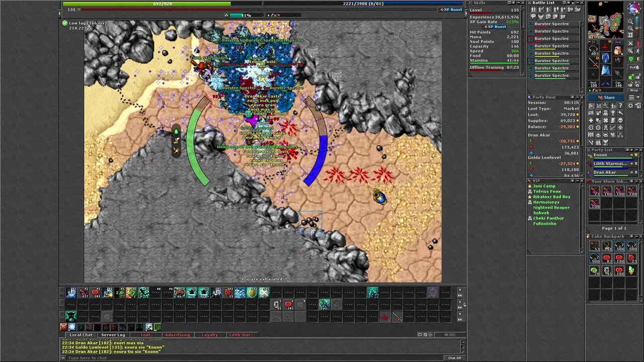644x362 pixels.
Task: Open the Loyalty chat tab
Action: [210, 334]
